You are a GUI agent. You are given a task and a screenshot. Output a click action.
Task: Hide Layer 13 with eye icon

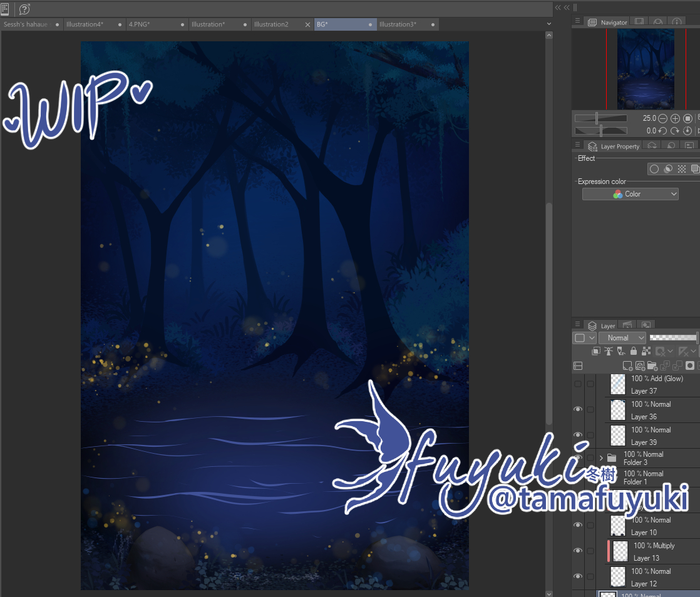click(578, 551)
